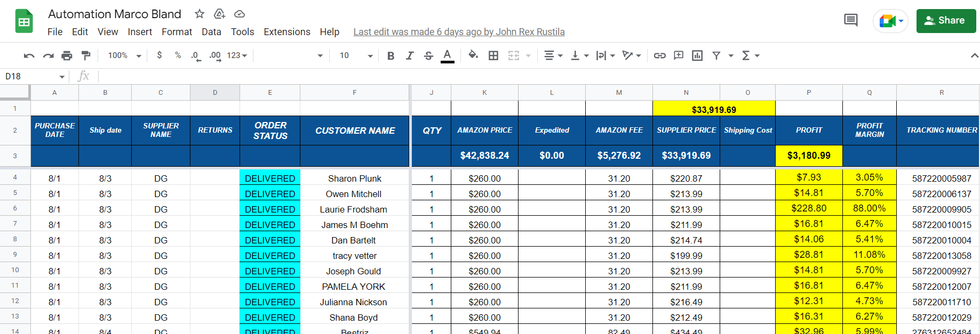Open the zoom level dropdown

124,55
